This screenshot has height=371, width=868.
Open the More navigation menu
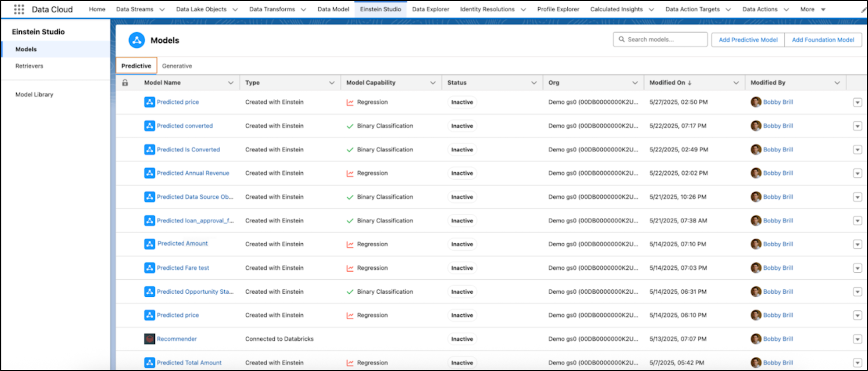(x=813, y=9)
